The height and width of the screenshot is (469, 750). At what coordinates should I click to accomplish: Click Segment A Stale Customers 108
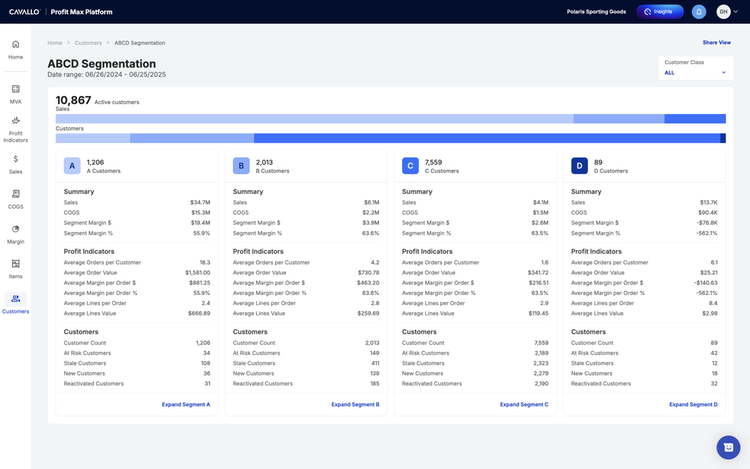205,363
